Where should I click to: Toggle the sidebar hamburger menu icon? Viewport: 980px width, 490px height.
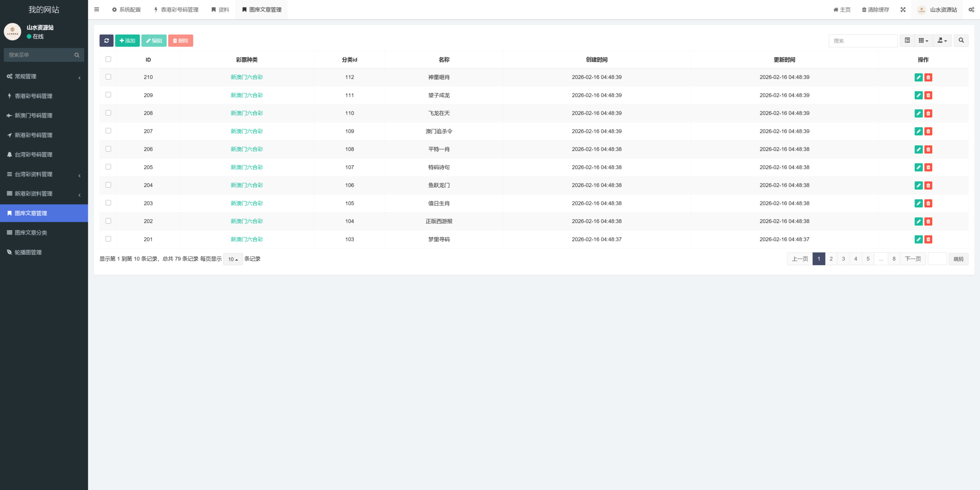point(96,10)
